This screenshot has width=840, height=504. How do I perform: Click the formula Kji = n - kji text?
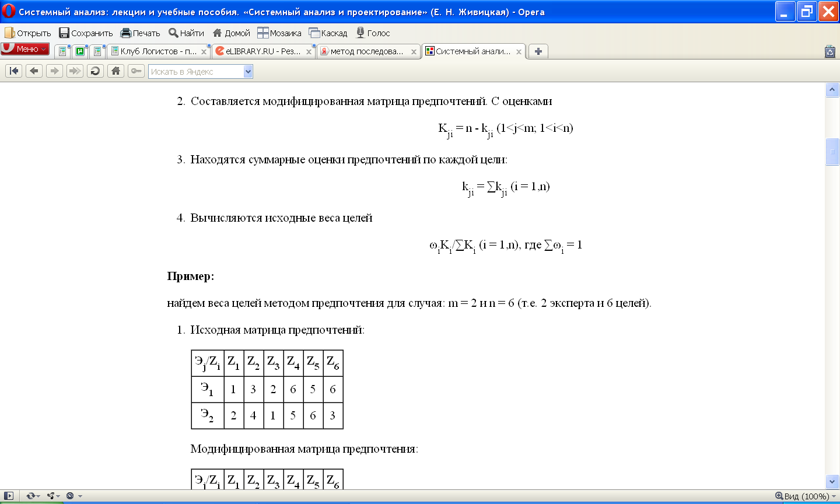(x=506, y=129)
